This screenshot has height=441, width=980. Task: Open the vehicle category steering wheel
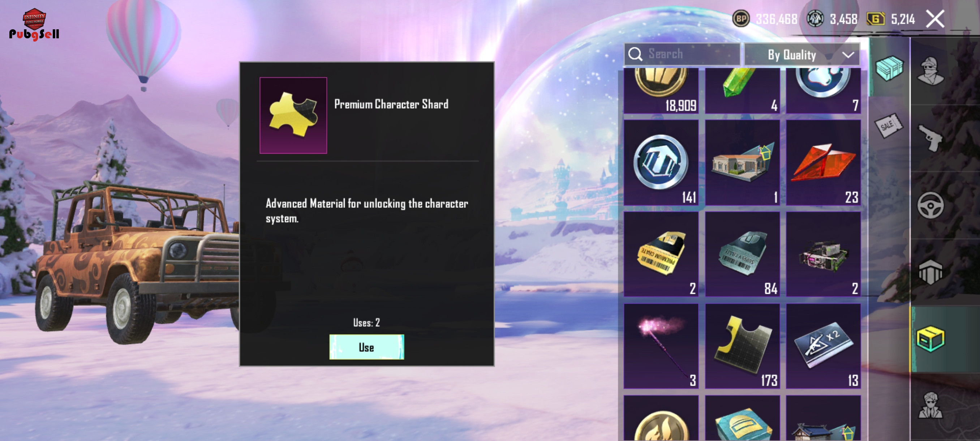coord(930,205)
